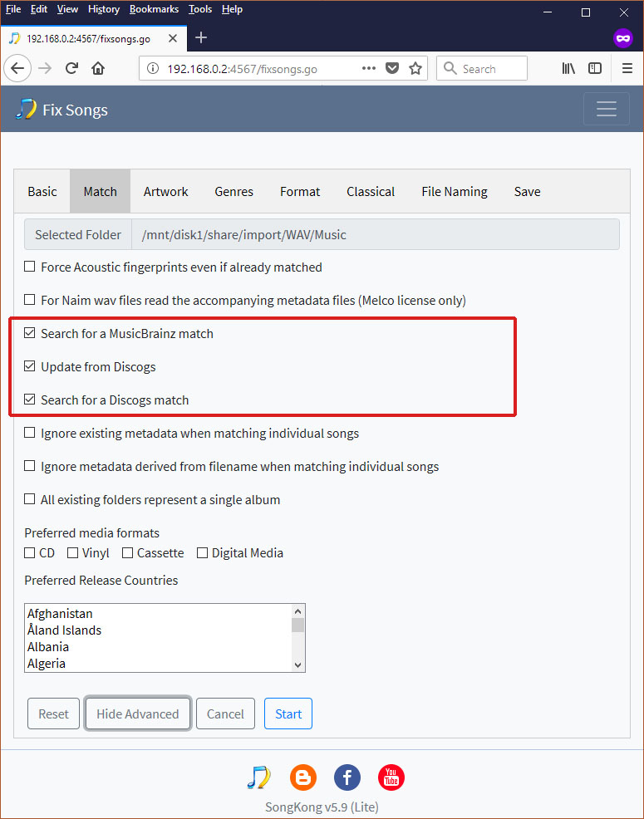Image resolution: width=644 pixels, height=819 pixels.
Task: Expand the SongKong navbar hamburger toggle
Action: pyautogui.click(x=607, y=109)
